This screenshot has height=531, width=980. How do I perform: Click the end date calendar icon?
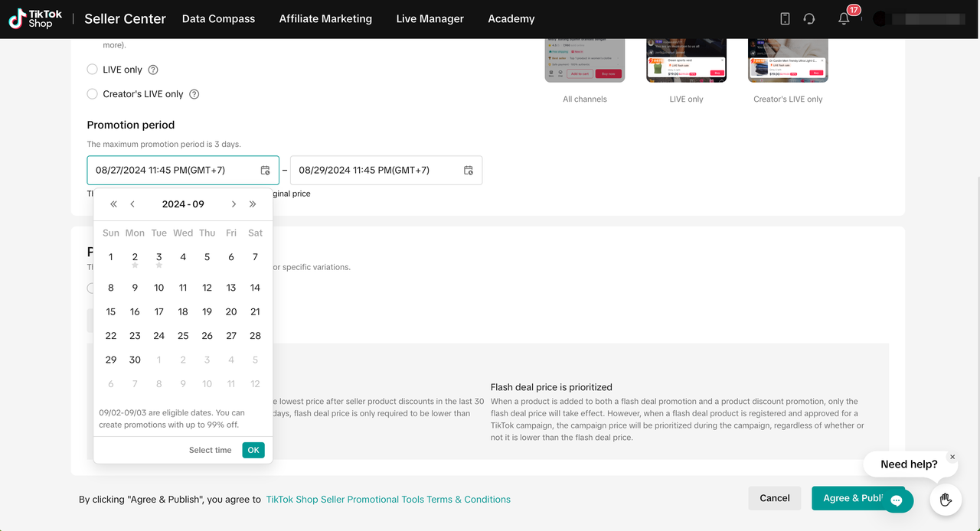click(469, 171)
